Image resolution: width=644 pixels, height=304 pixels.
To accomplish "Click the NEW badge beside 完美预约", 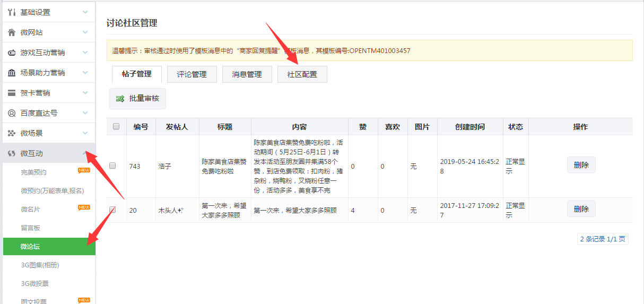I will pos(84,170).
